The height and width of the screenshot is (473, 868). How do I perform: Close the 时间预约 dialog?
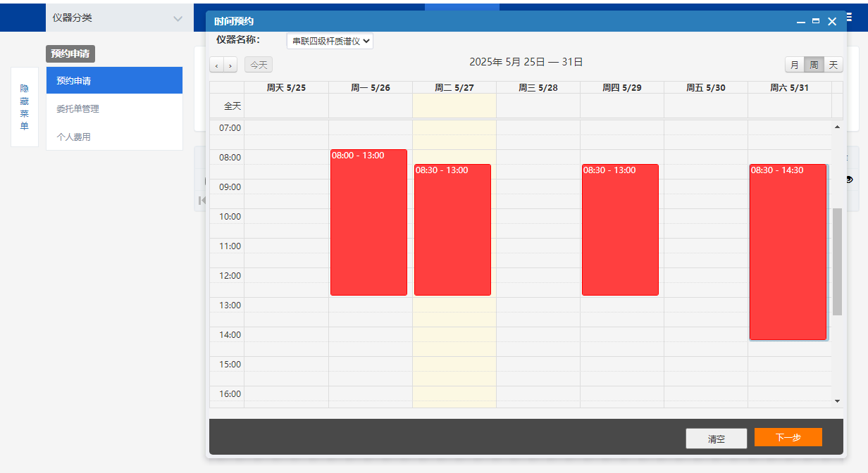click(832, 22)
